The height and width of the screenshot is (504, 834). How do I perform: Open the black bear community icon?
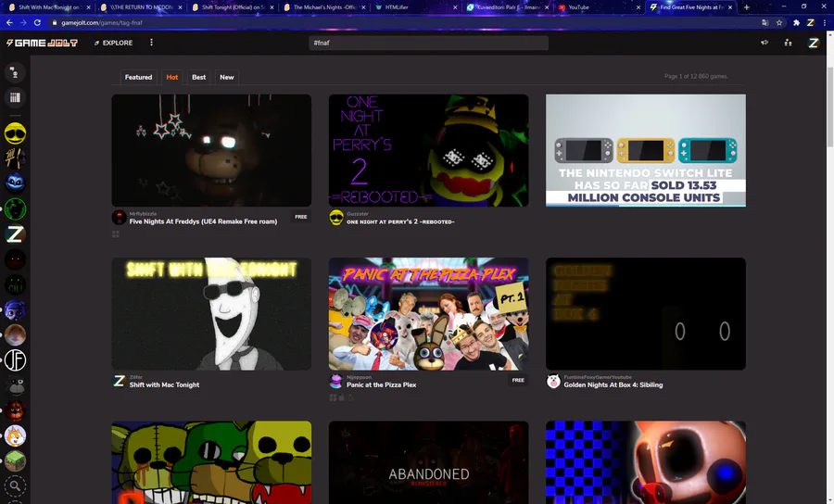point(15,385)
